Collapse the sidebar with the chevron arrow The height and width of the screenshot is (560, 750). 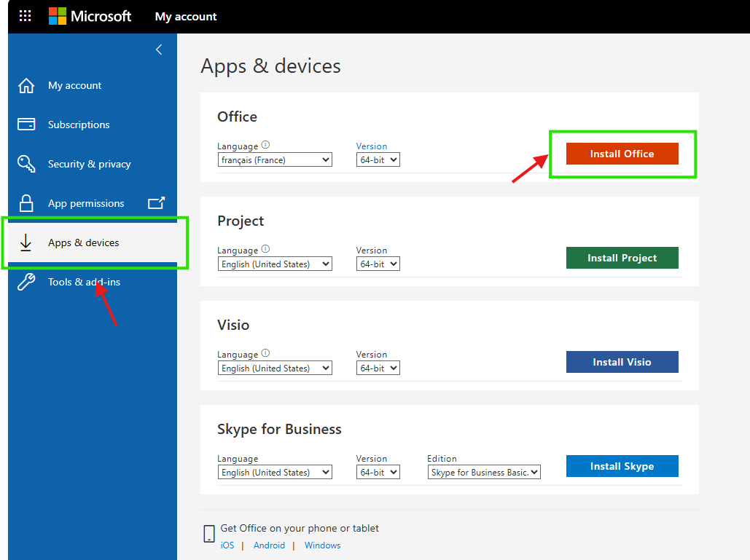click(x=159, y=50)
